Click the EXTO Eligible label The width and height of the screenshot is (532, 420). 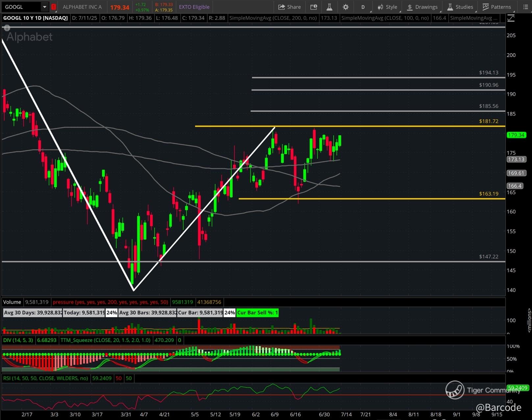point(194,7)
